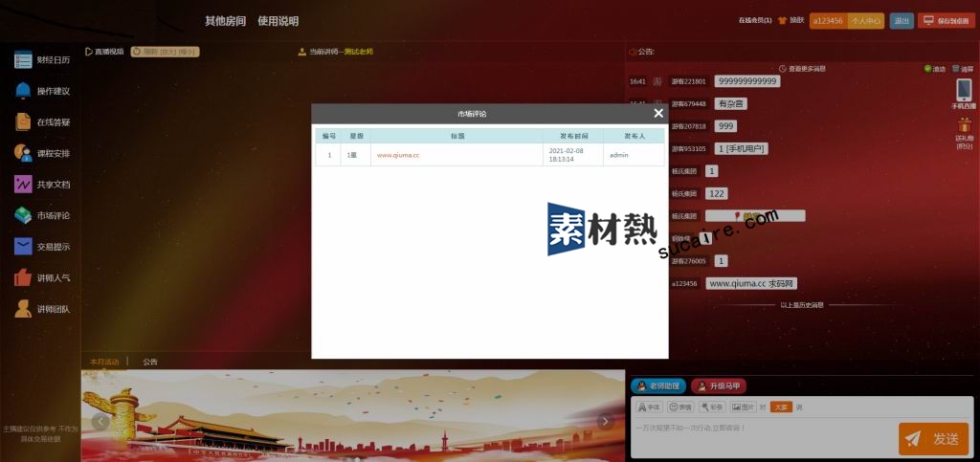980x462 pixels.
Task: Select the admin publisher cell
Action: click(634, 155)
